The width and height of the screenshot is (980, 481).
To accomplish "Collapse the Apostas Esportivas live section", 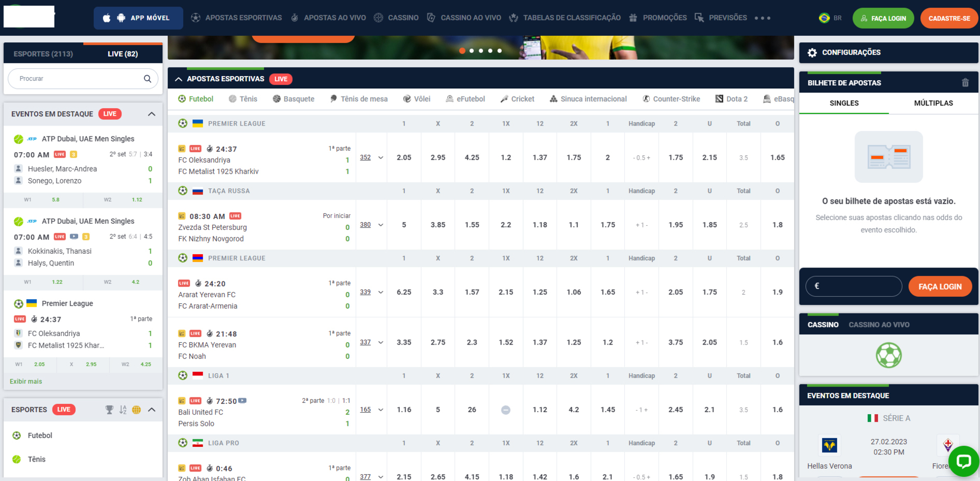I will 179,79.
